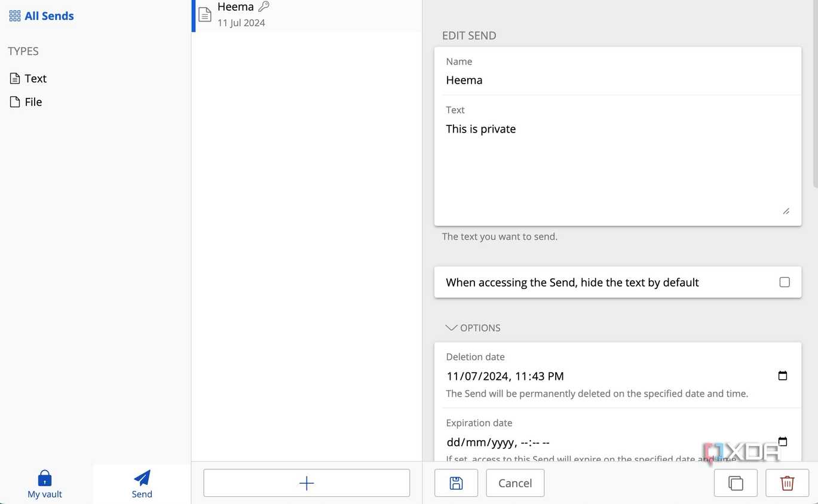This screenshot has width=818, height=504.
Task: Add a new Send with plus button
Action: pos(307,483)
